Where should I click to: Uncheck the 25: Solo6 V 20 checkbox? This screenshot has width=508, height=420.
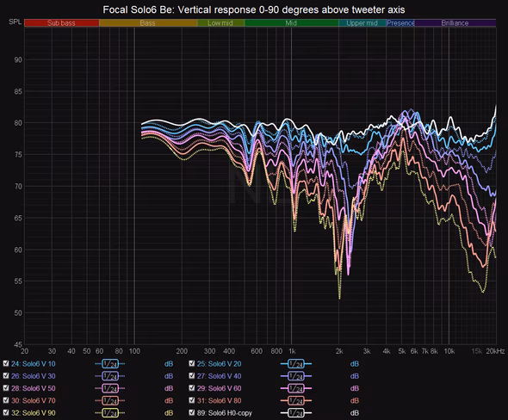pos(192,363)
